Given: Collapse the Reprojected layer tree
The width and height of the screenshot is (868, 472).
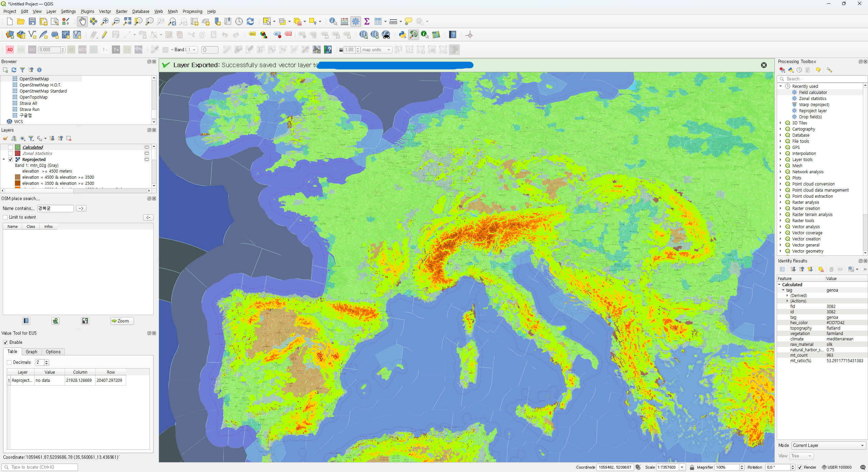Looking at the screenshot, I should [4, 159].
